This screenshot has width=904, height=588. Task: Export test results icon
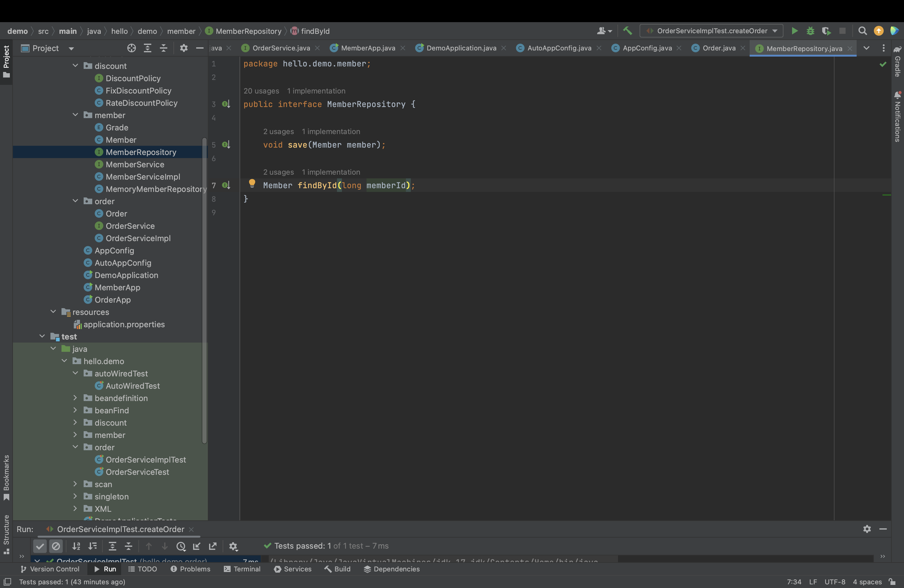tap(213, 546)
